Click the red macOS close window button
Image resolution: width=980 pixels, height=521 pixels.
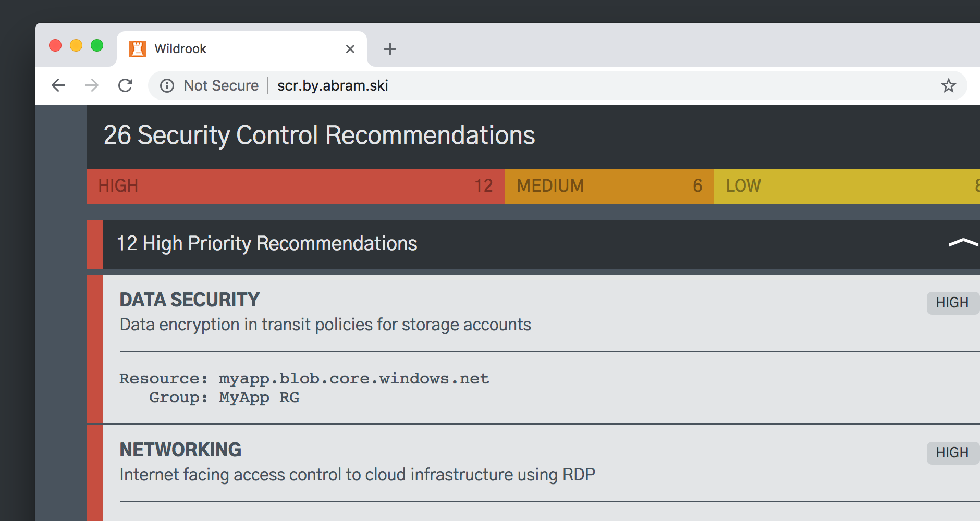tap(55, 45)
